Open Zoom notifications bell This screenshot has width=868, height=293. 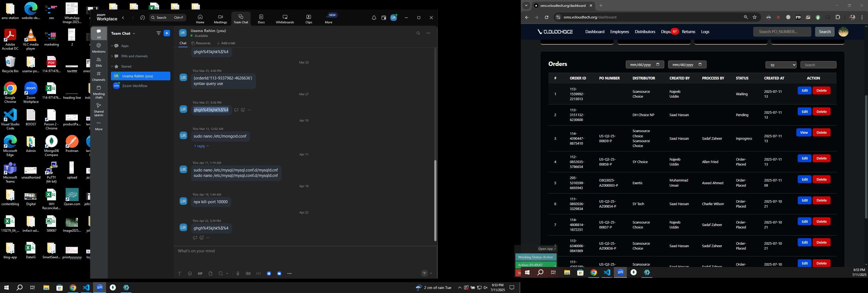[374, 18]
